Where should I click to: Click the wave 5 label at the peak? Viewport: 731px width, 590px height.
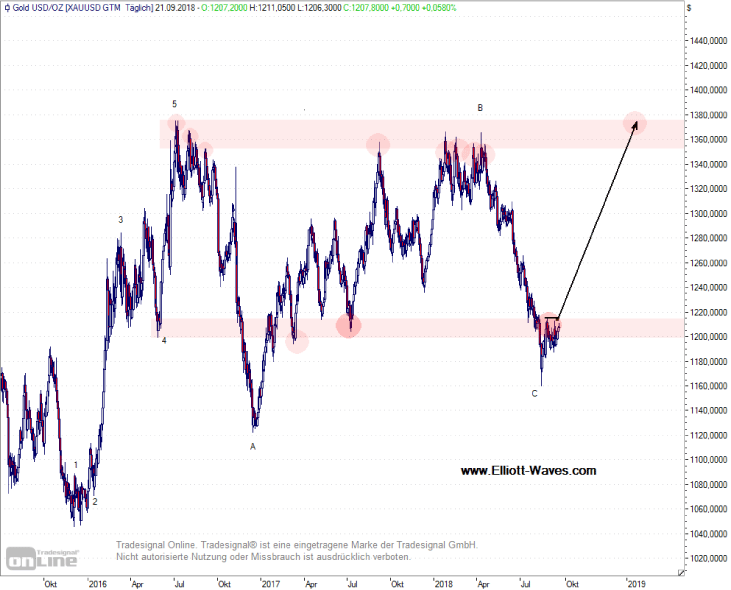click(x=174, y=104)
